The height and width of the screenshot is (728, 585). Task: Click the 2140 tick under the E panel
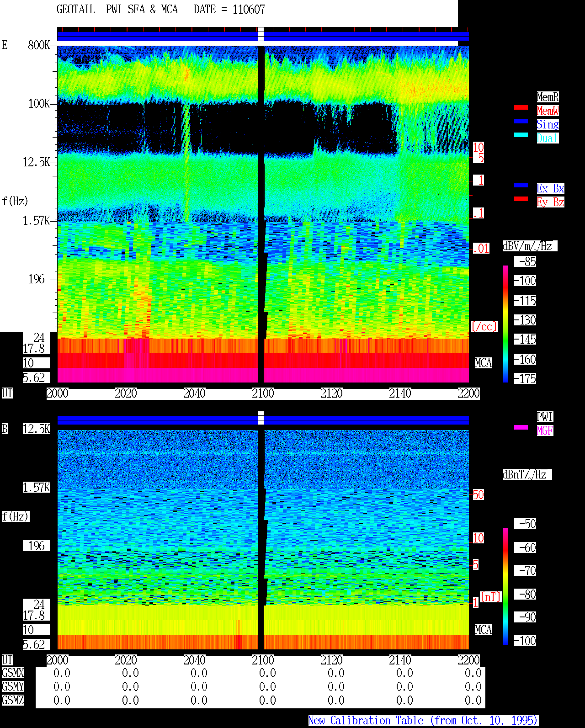(x=400, y=393)
